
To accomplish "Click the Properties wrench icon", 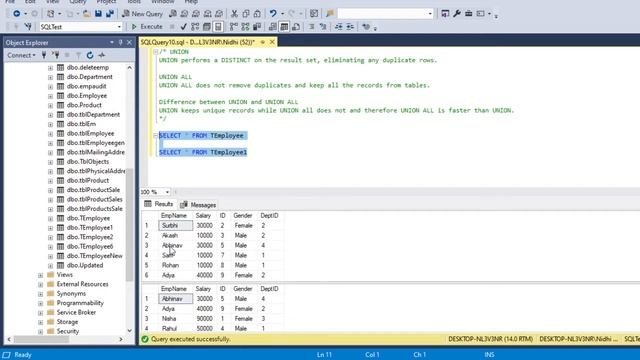I will 457,14.
